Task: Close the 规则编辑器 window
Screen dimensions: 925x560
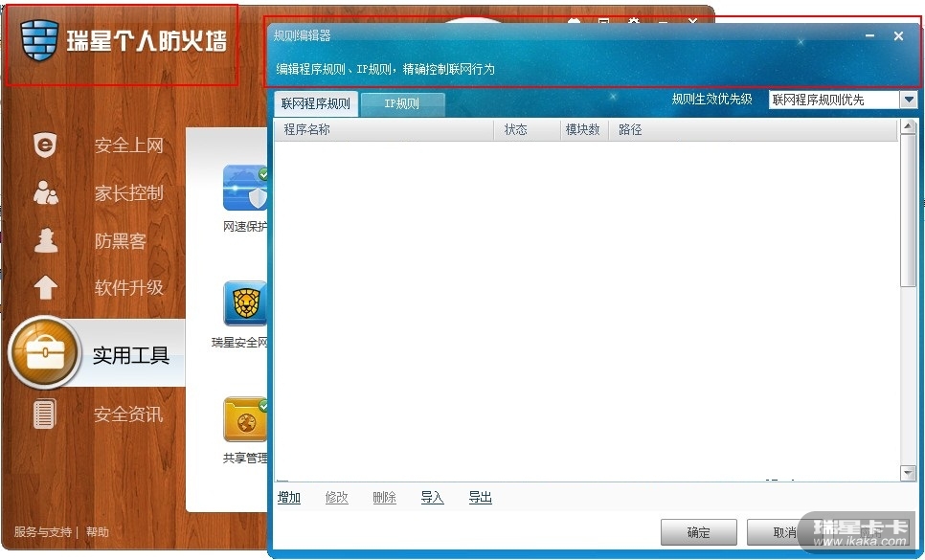Action: tap(898, 36)
